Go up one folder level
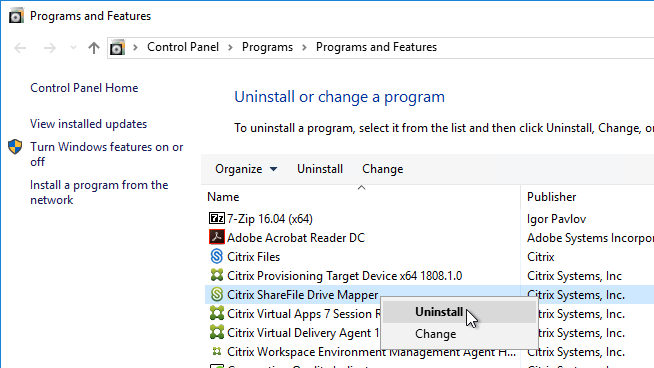The width and height of the screenshot is (654, 368). [94, 48]
